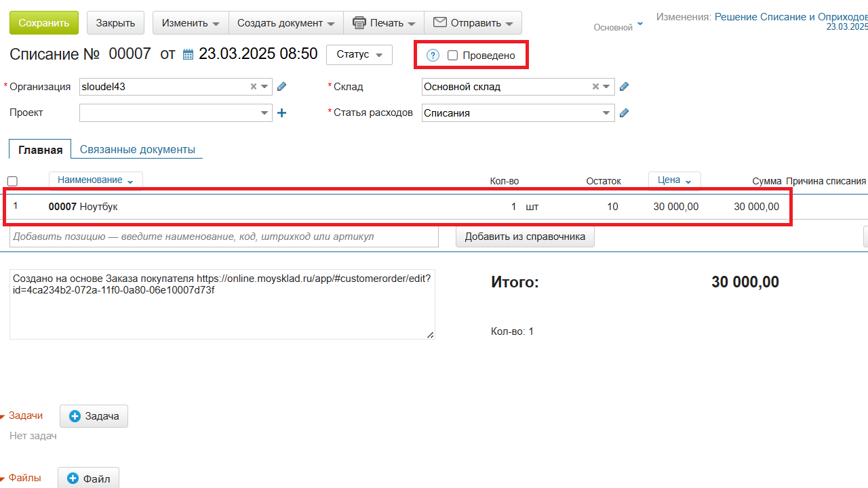This screenshot has height=488, width=868.
Task: Click pencil icon beside Статья расходов field
Action: pos(625,113)
